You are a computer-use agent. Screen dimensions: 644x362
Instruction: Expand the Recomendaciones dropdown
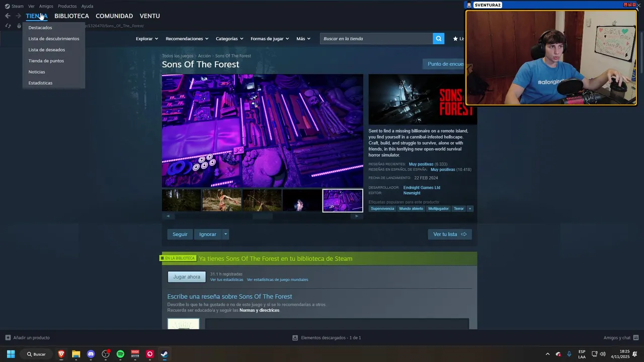pos(187,39)
